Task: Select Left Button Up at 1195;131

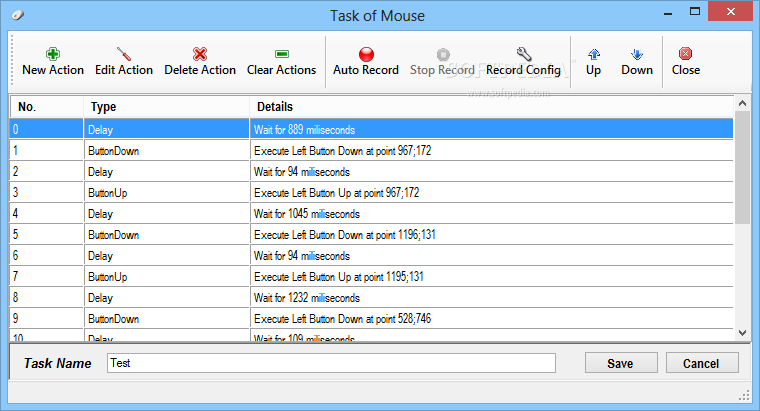Action: click(x=371, y=277)
